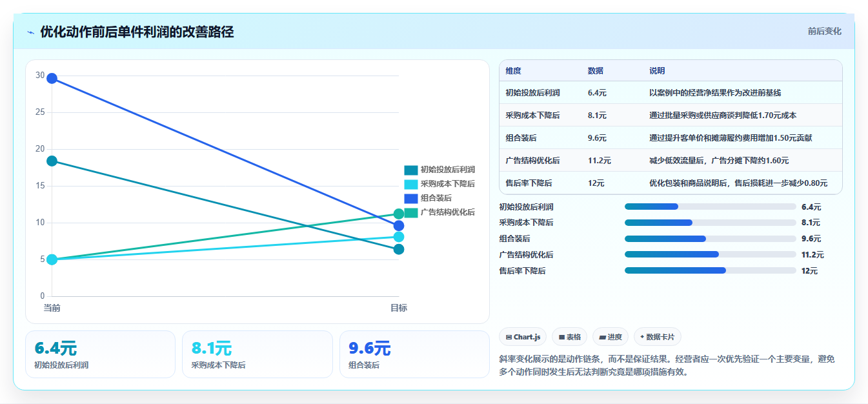Image resolution: width=868 pixels, height=404 pixels.
Task: Click the 广告结构优化后 progress bar
Action: (x=710, y=254)
